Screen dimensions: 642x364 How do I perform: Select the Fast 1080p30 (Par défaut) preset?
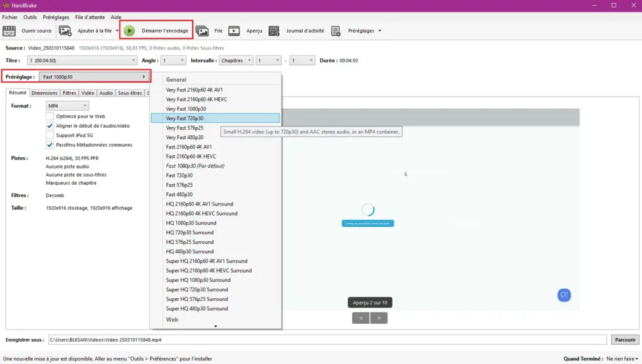[x=216, y=165]
